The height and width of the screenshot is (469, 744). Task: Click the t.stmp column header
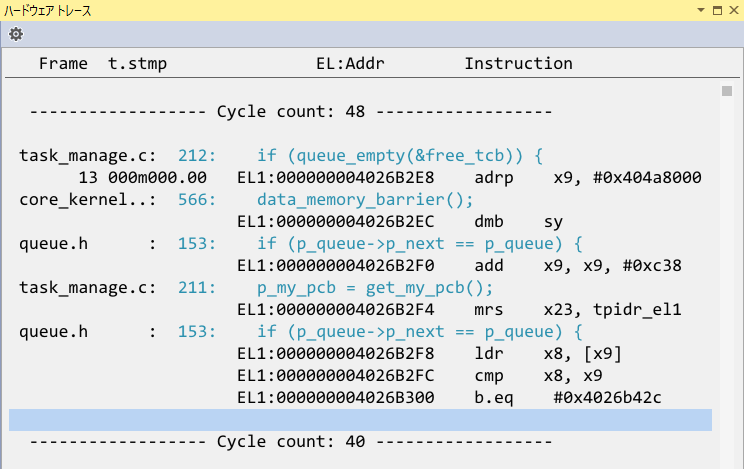[137, 64]
